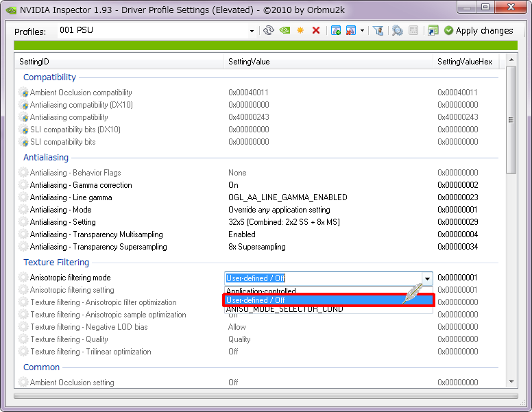Collapse the Texture Filtering group header

click(x=56, y=263)
